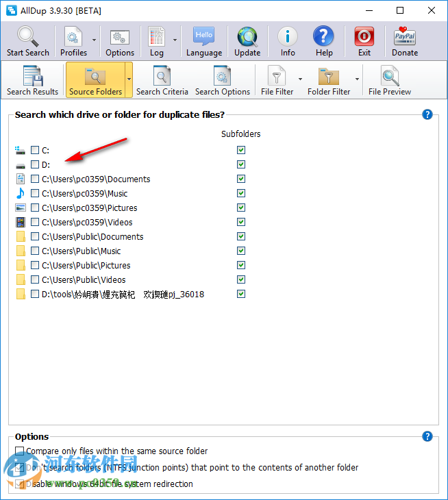Expand the Profiles dropdown arrow
The height and width of the screenshot is (500, 448).
(94, 40)
